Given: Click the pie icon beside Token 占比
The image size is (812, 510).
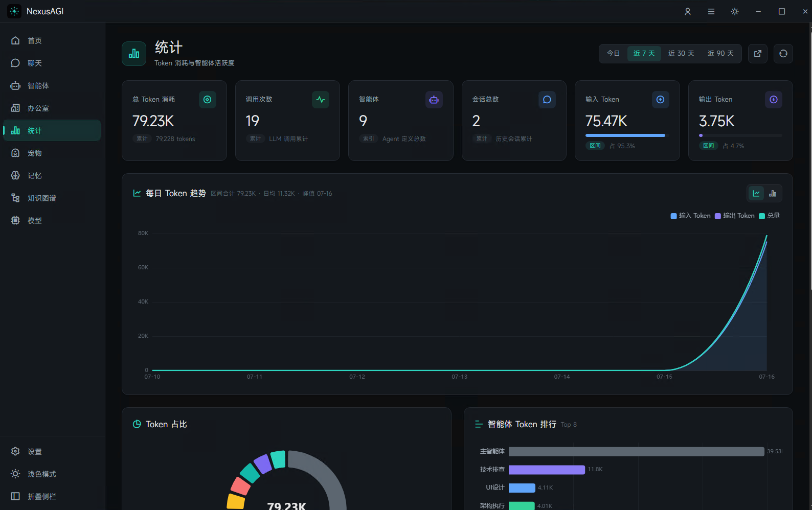Looking at the screenshot, I should pyautogui.click(x=137, y=424).
